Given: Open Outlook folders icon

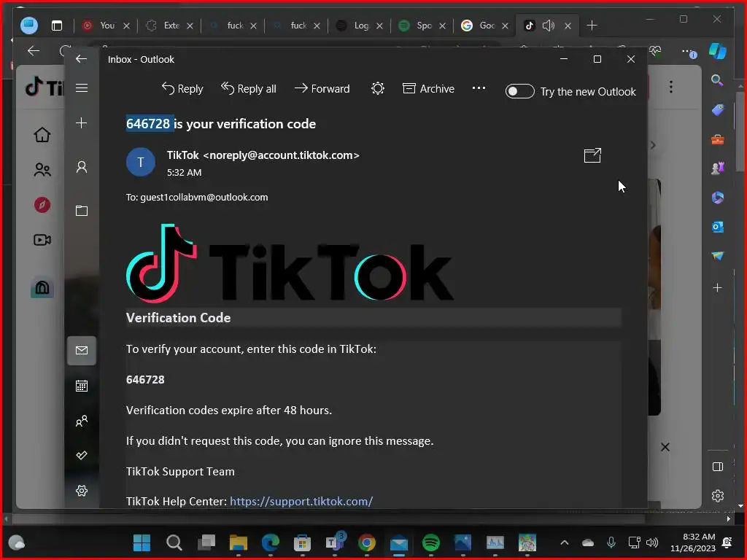Looking at the screenshot, I should click(x=82, y=211).
